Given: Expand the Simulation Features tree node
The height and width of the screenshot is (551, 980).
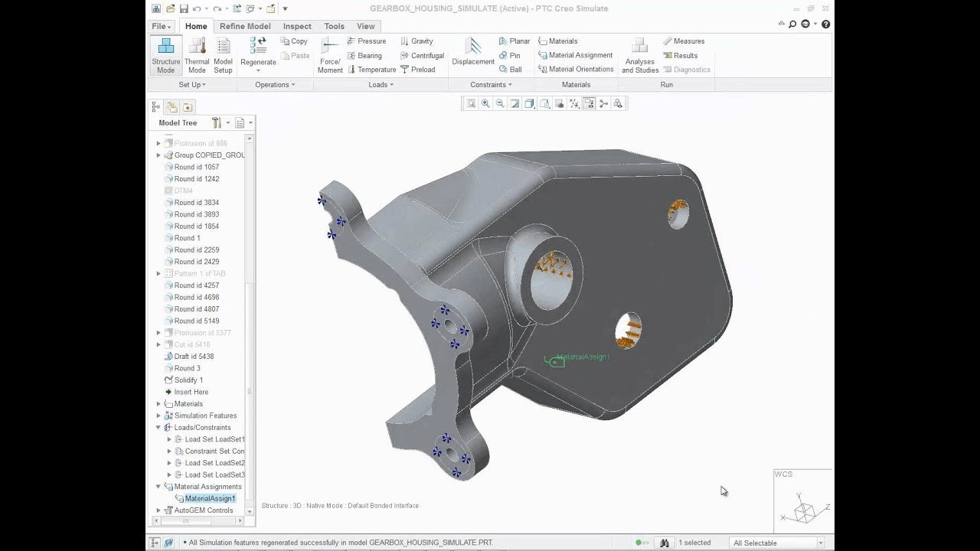Looking at the screenshot, I should [x=158, y=416].
